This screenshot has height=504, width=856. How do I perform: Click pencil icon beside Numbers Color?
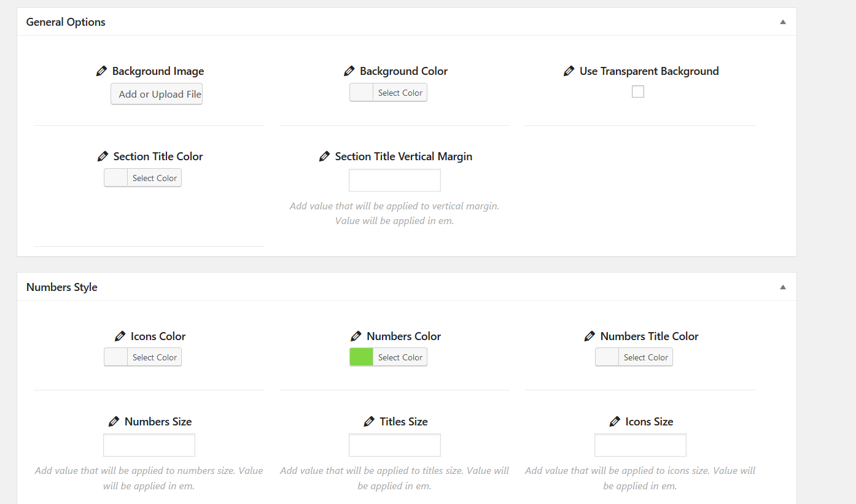coord(356,336)
